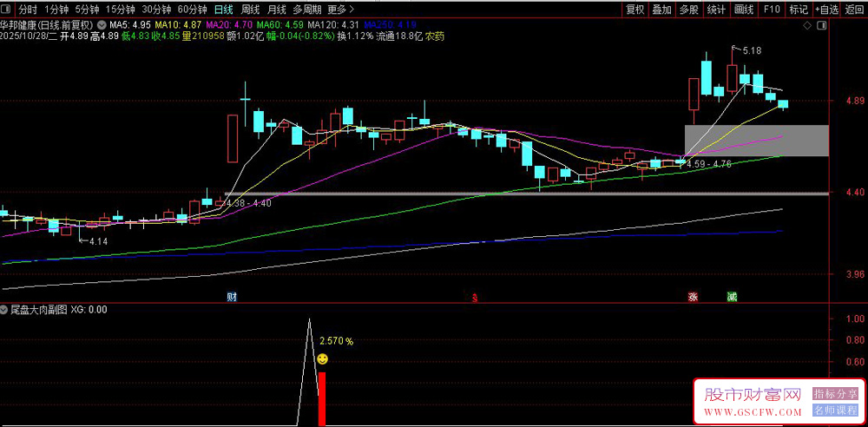Click the MA60: 4.59 label
The height and width of the screenshot is (427, 868).
pos(280,25)
